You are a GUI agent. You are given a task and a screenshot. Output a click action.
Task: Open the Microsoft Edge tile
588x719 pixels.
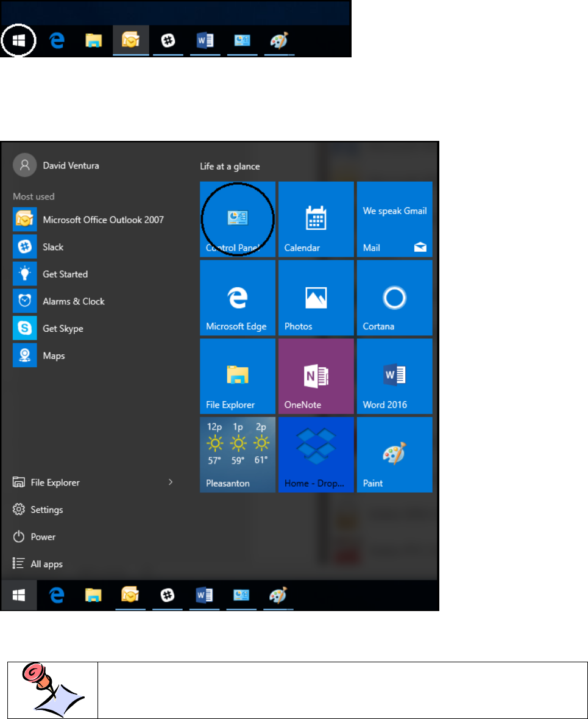click(x=238, y=298)
